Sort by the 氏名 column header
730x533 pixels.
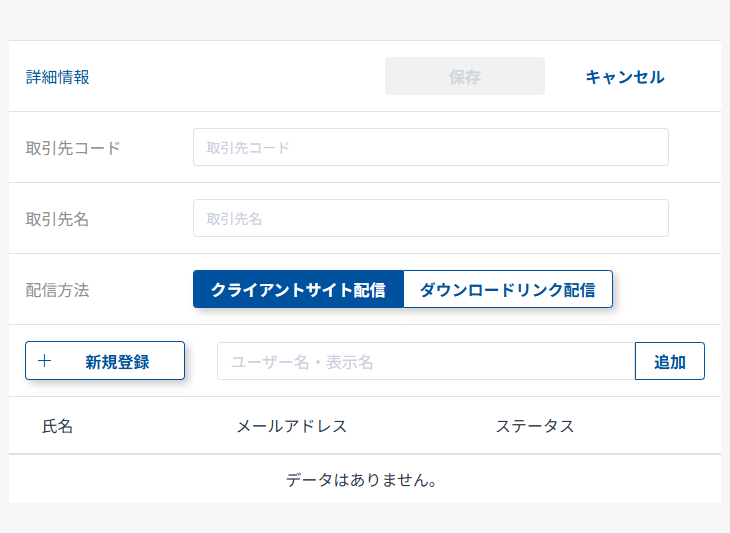pos(58,426)
